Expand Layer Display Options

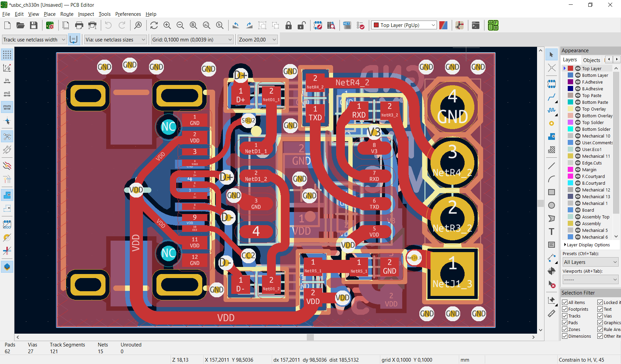coord(587,245)
